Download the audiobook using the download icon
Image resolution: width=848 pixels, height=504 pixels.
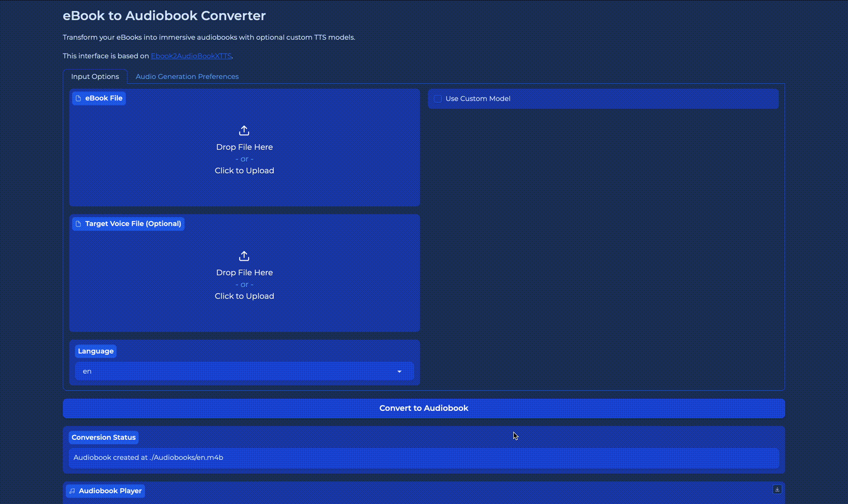(x=777, y=489)
